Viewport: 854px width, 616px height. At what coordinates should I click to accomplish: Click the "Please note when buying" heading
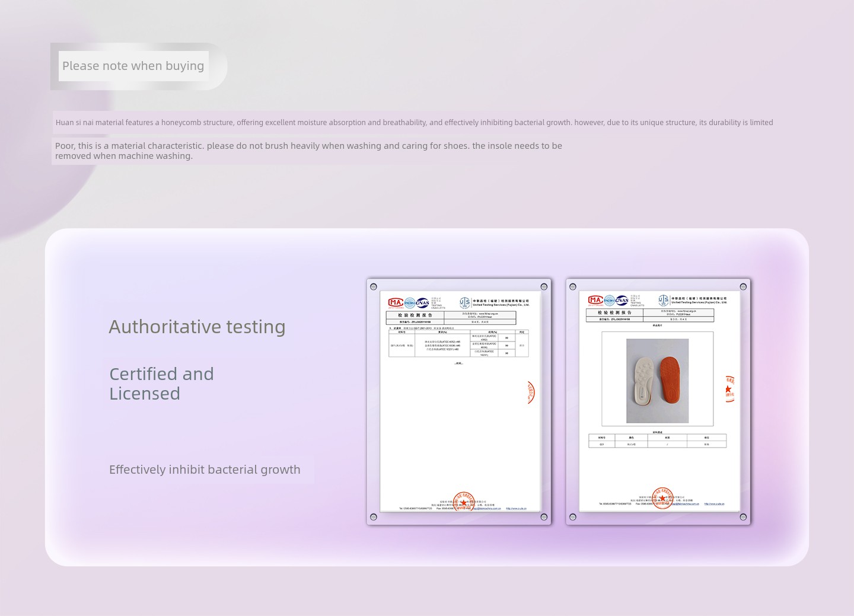click(x=133, y=66)
